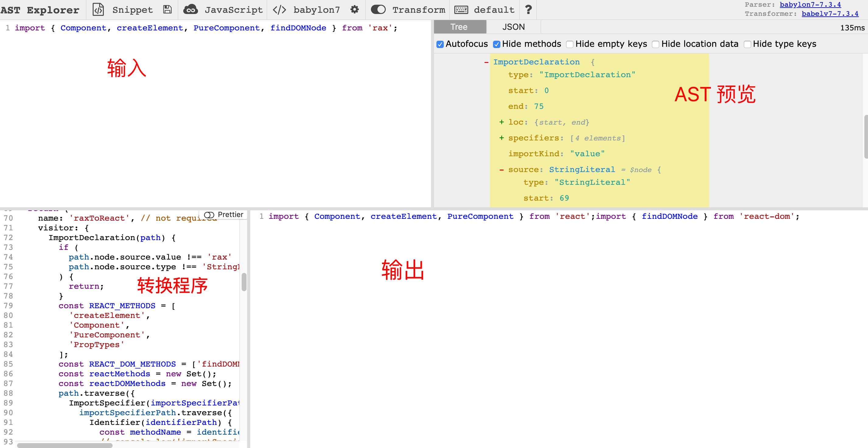Collapse the ImportDeclaration node
The image size is (868, 448).
click(486, 62)
